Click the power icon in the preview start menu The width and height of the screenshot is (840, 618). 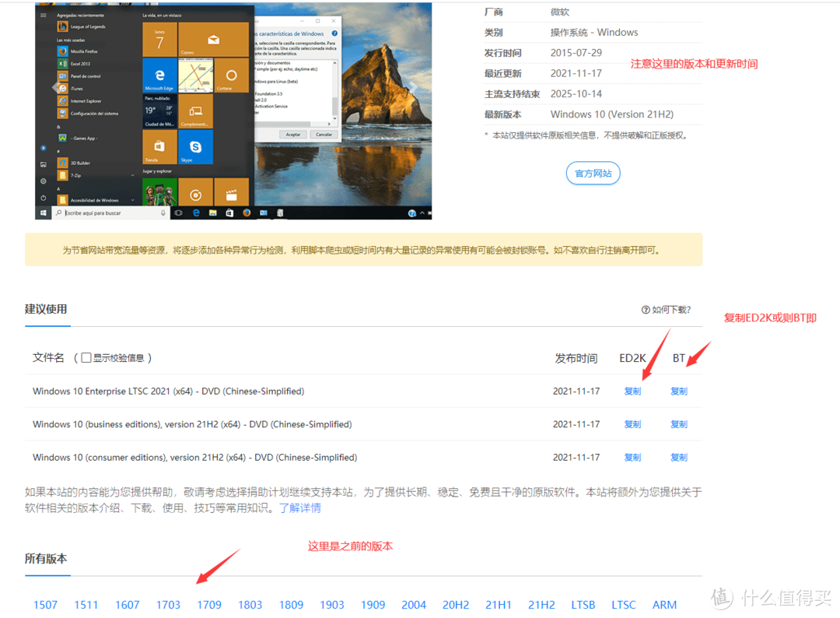[x=44, y=197]
